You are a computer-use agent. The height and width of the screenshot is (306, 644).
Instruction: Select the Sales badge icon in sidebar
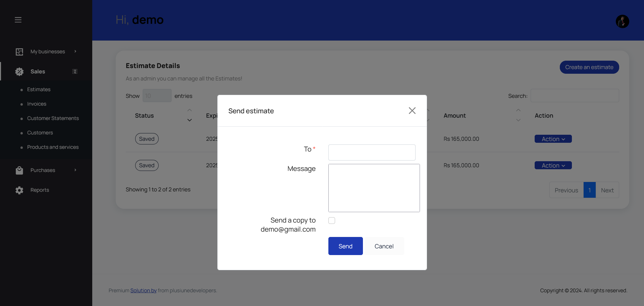[x=19, y=71]
